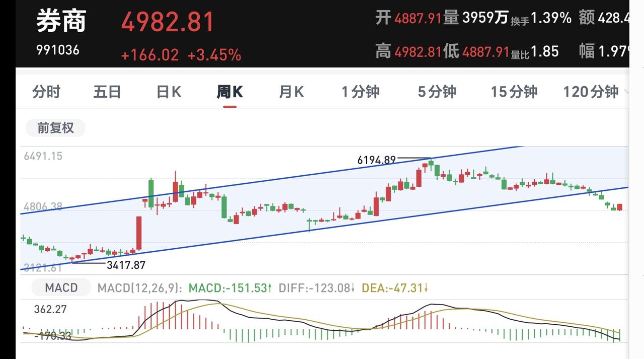
Task: Switch to the 月K tab
Action: pyautogui.click(x=291, y=92)
